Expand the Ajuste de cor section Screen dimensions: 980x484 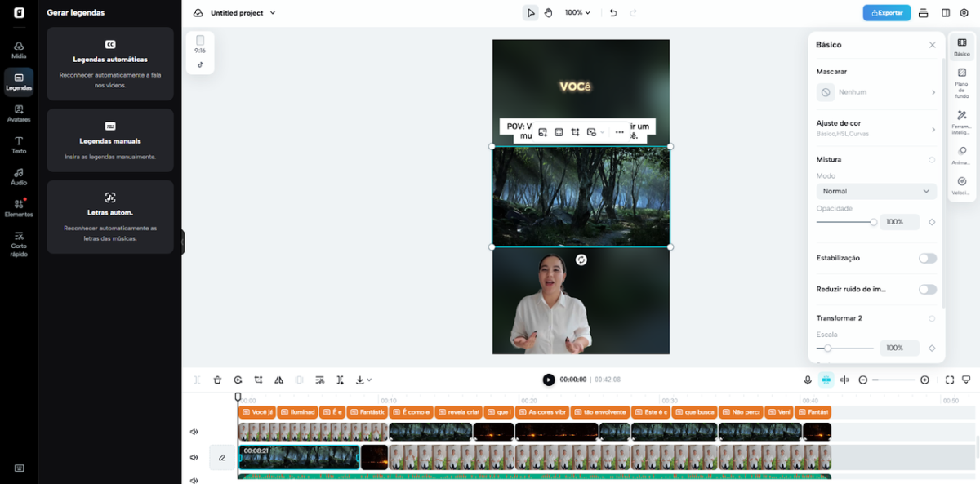coord(876,128)
